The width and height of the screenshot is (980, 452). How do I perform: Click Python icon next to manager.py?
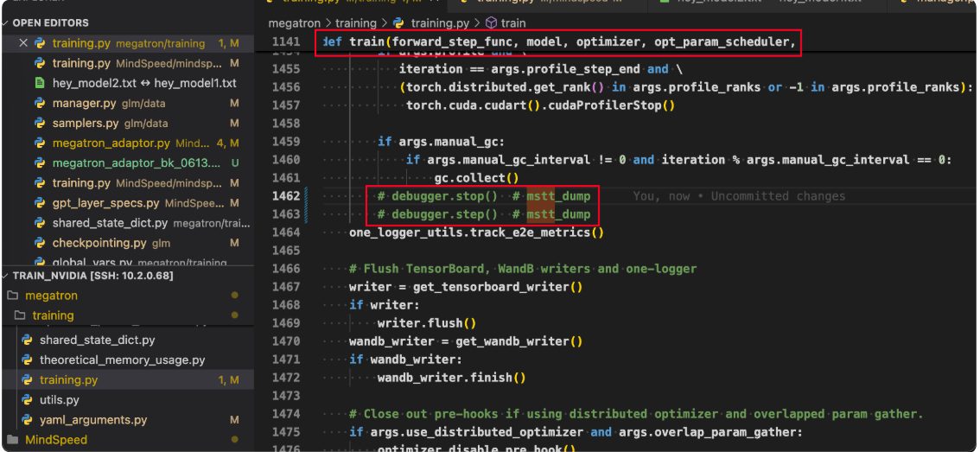[40, 103]
